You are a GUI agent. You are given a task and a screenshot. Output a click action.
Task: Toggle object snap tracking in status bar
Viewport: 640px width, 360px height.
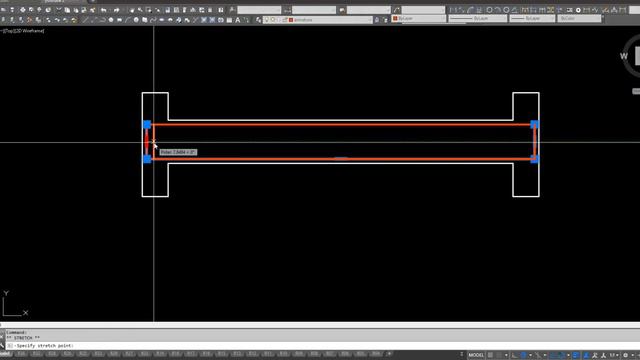[553, 355]
